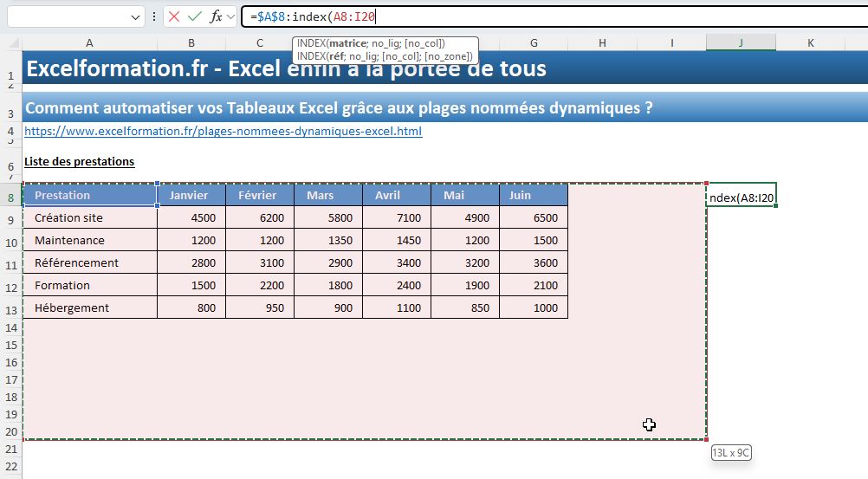Screen dimensions: 868x479
Task: Select column H header
Action: [x=602, y=43]
